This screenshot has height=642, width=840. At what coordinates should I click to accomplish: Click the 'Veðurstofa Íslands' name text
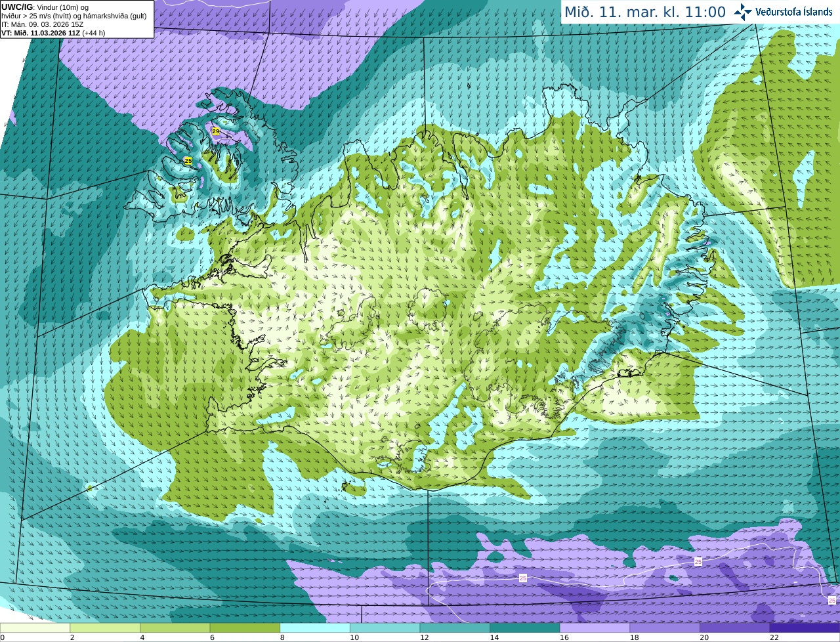click(794, 12)
